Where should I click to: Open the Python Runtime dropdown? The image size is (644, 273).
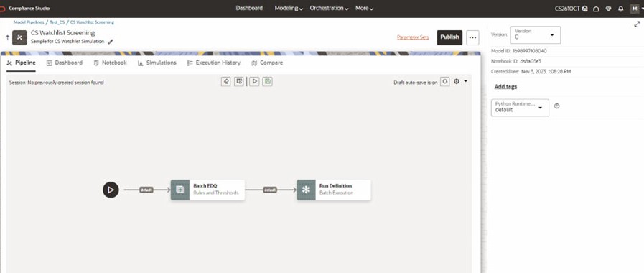click(520, 108)
